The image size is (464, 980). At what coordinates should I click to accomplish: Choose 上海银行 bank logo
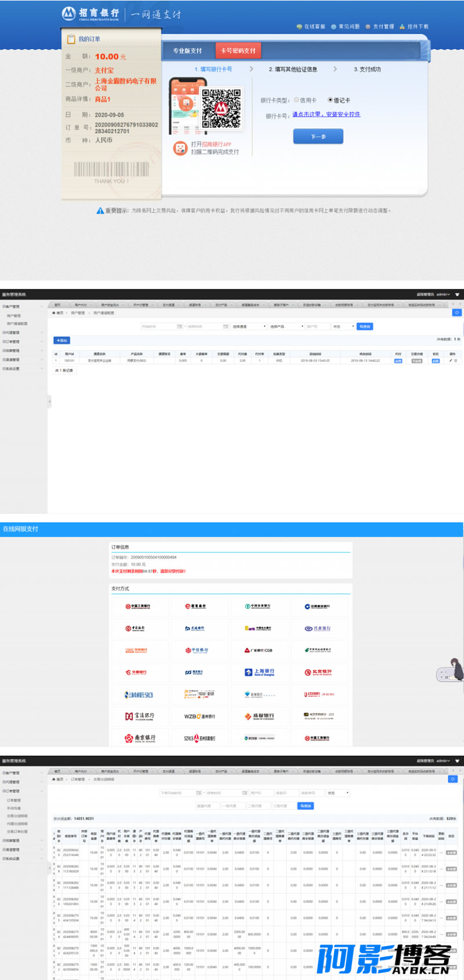259,672
